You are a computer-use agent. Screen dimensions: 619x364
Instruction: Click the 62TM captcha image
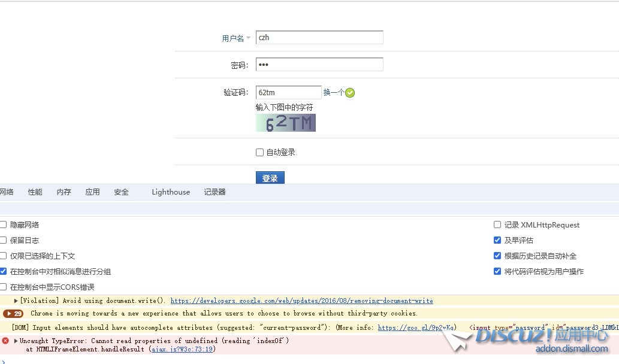(x=285, y=123)
